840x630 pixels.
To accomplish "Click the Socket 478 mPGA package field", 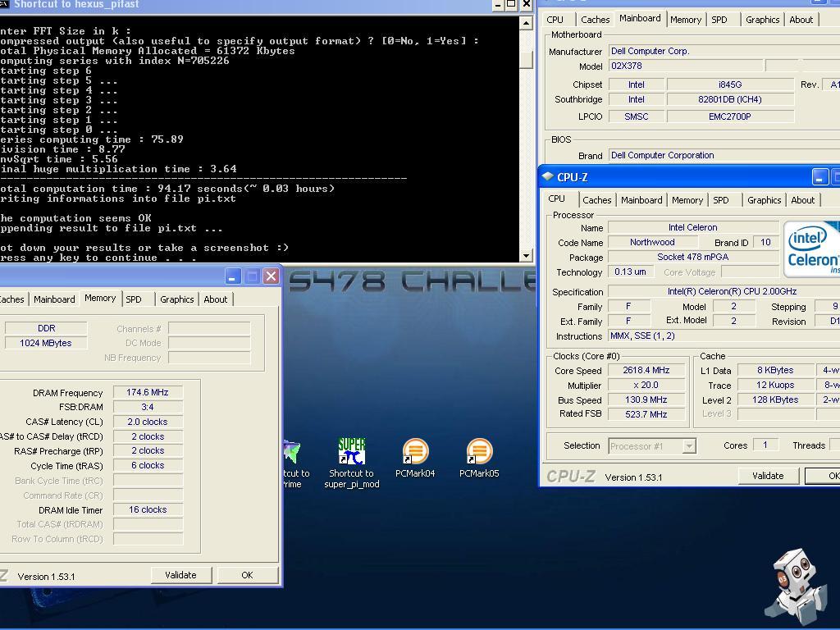I will click(693, 257).
